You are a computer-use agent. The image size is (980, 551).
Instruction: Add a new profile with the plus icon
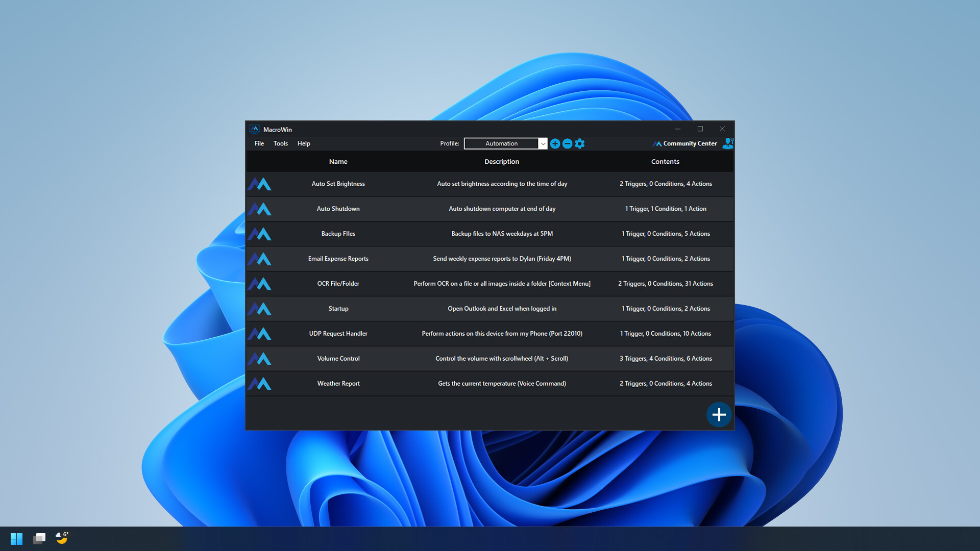click(555, 143)
